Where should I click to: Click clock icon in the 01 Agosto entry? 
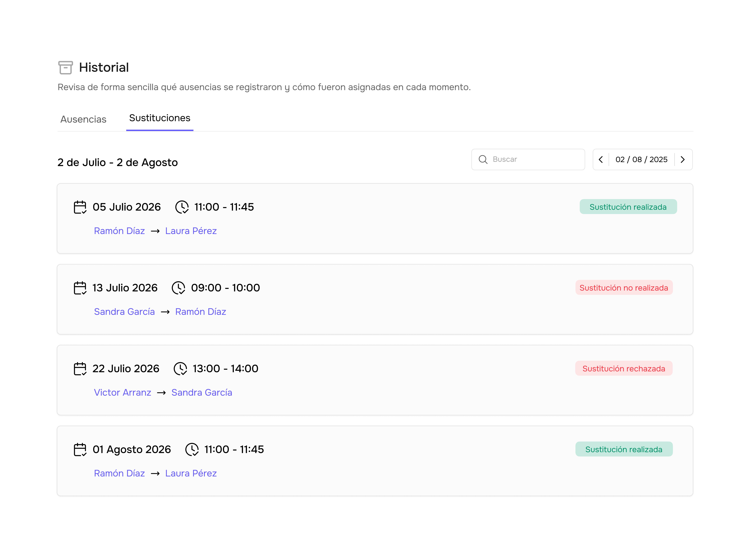tap(192, 449)
